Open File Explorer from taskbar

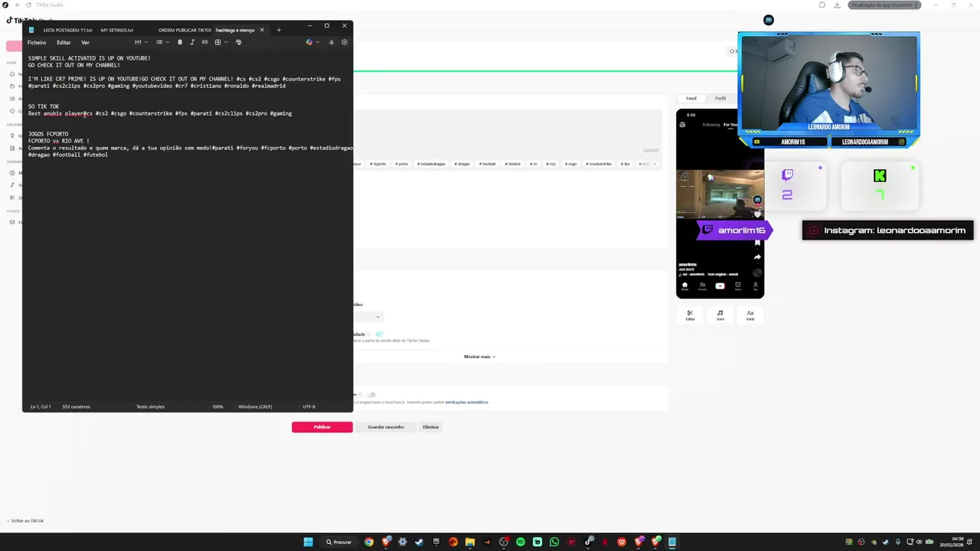click(x=469, y=542)
